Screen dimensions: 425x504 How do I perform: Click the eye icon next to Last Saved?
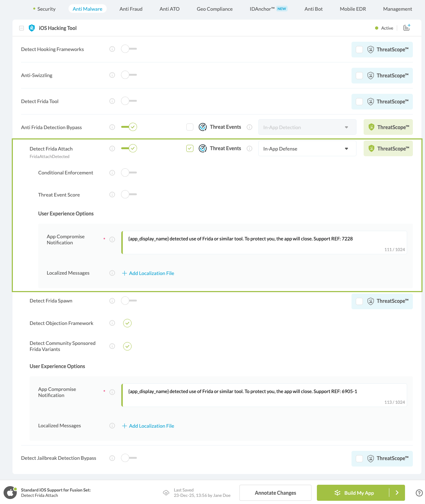tap(166, 493)
